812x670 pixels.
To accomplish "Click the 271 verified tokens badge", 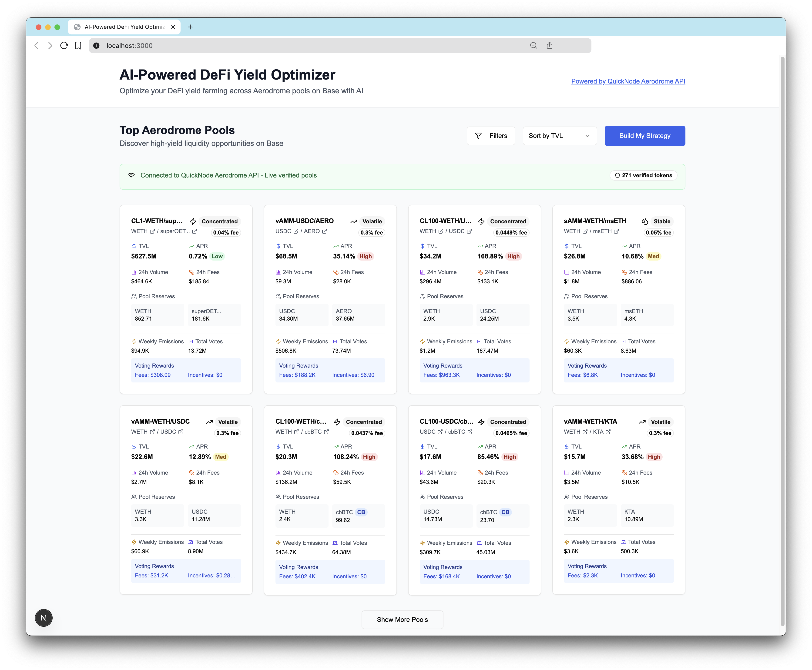I will (x=643, y=175).
